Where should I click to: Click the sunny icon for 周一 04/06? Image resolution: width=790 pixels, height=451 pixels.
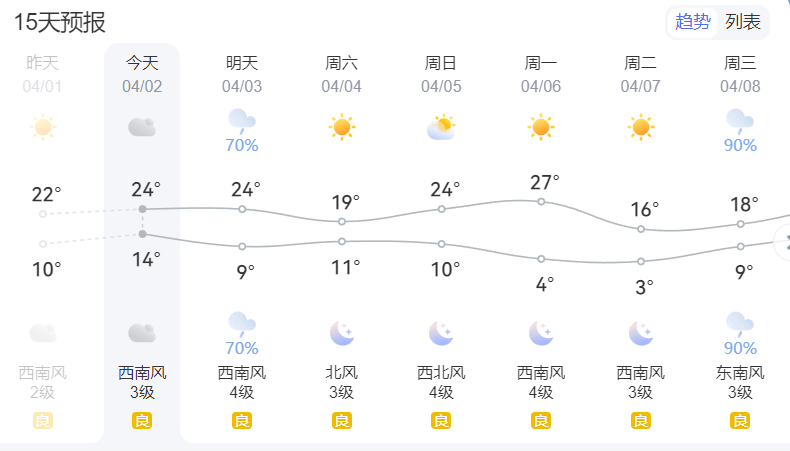click(x=541, y=127)
